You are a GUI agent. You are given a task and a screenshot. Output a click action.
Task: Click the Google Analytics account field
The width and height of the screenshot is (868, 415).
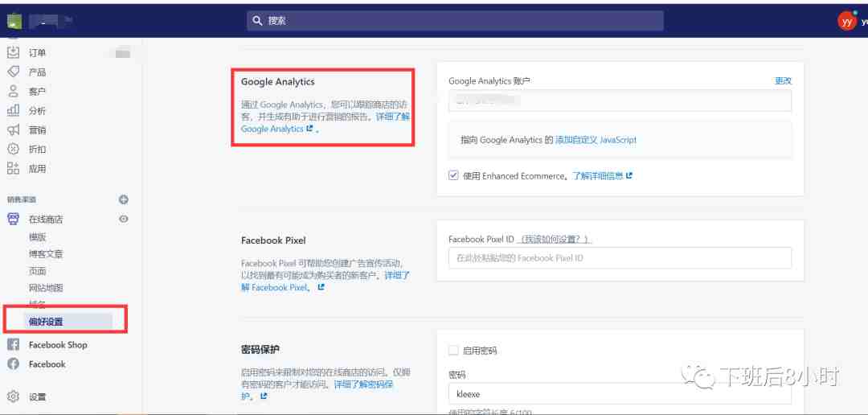[620, 101]
